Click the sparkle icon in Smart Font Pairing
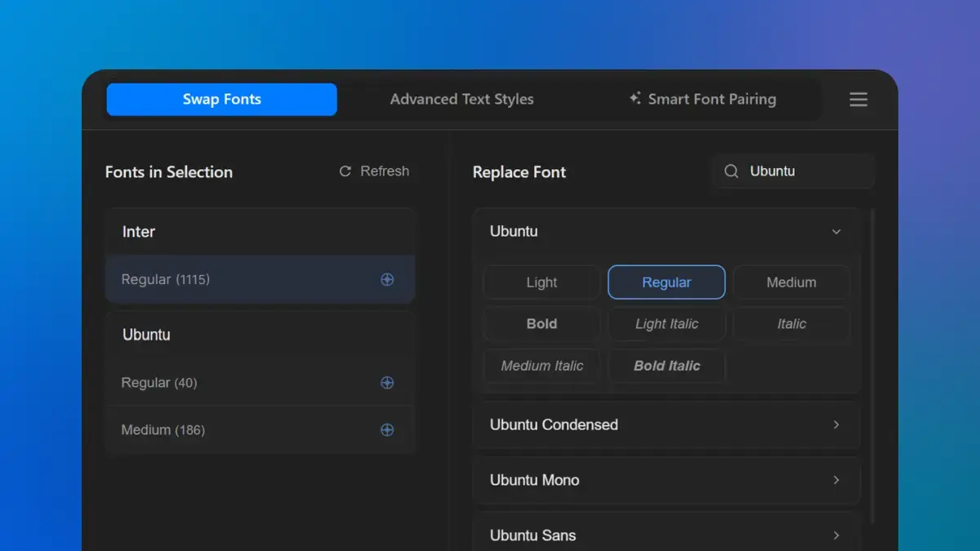980x551 pixels. coord(635,99)
